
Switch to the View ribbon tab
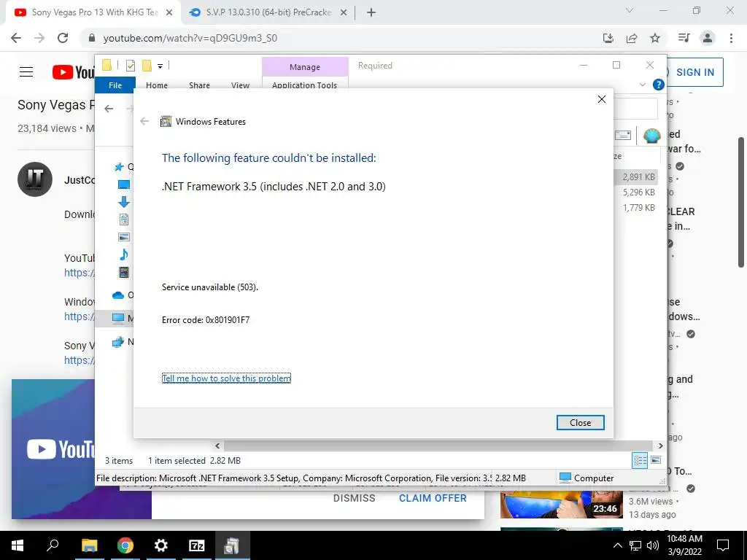pyautogui.click(x=240, y=85)
